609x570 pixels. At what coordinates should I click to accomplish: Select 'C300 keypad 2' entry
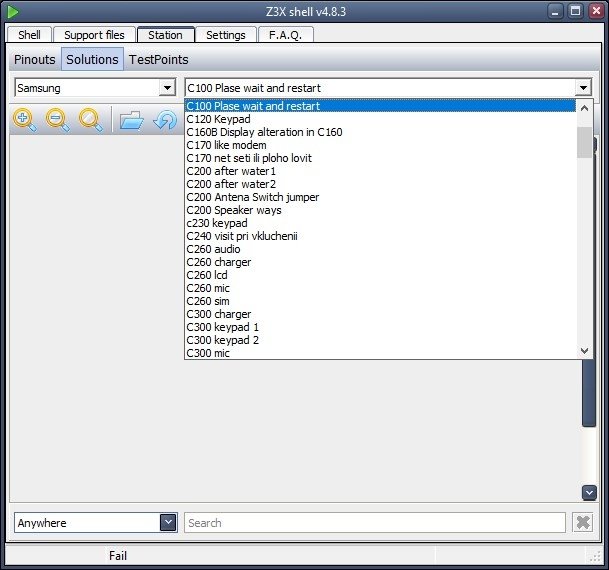(380, 340)
